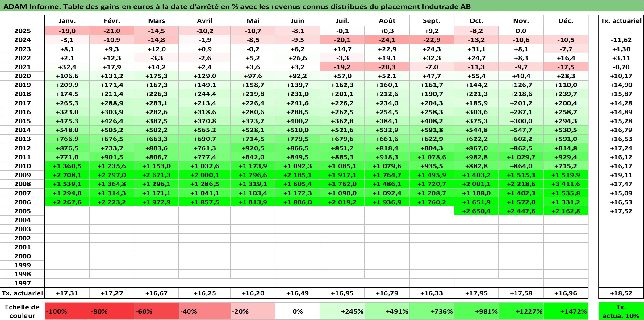This screenshot has height=320, width=644.
Task: Select the 0% white color scale cell
Action: (298, 311)
